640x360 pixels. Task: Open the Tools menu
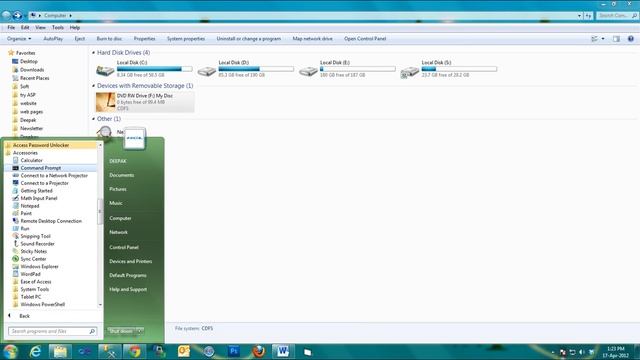[x=58, y=27]
